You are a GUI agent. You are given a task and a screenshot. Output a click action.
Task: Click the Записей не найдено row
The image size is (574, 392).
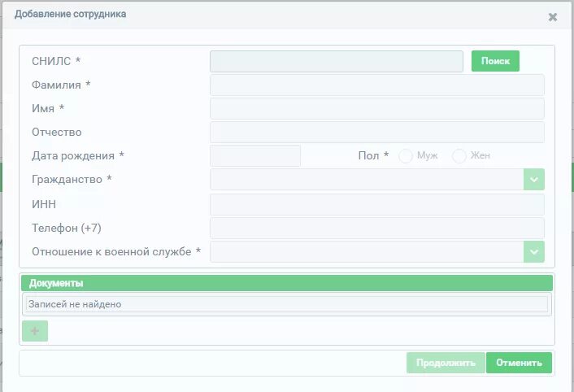click(287, 304)
